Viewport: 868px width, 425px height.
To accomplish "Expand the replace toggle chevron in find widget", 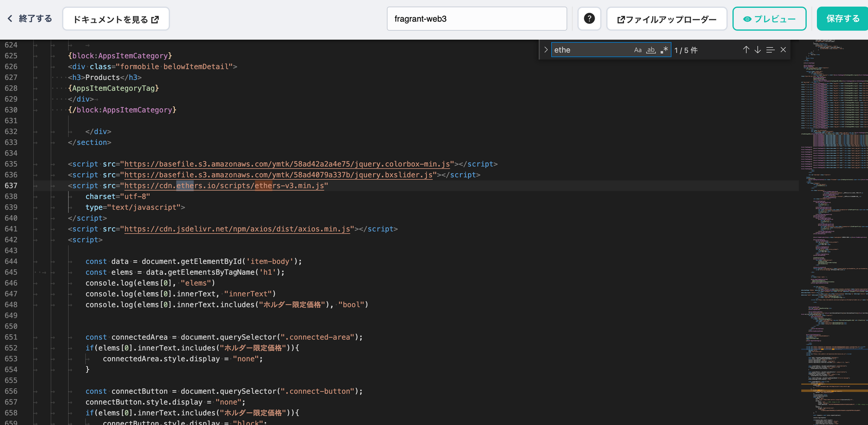I will tap(546, 50).
